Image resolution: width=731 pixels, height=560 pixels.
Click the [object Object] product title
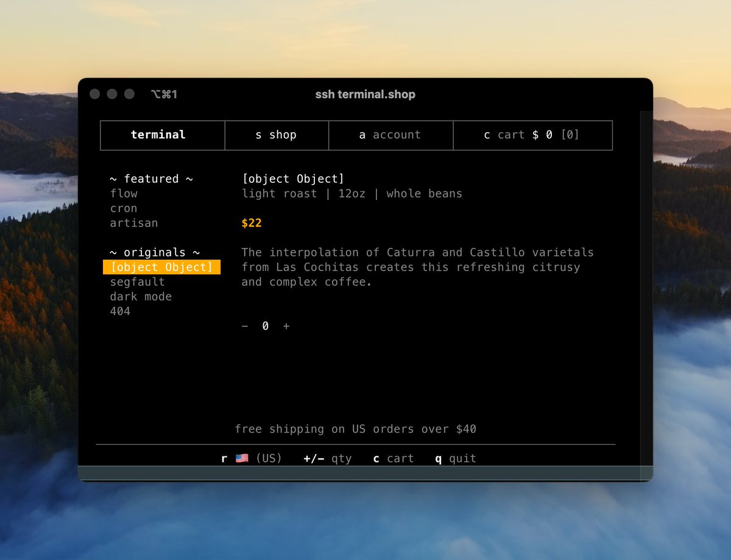pos(293,179)
